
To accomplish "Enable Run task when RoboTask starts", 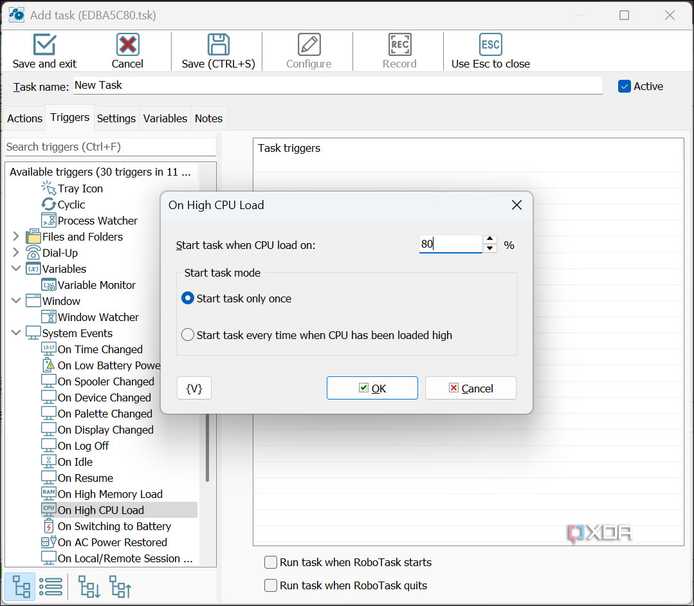I will [x=270, y=562].
